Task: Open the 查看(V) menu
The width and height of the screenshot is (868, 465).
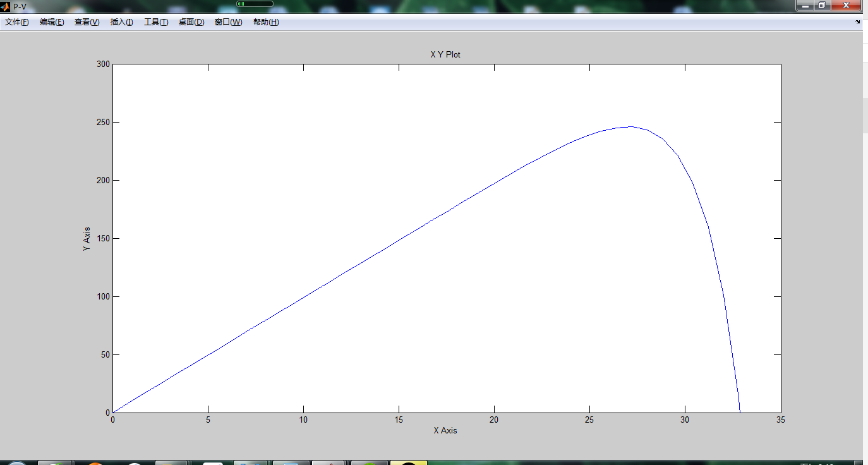Action: (x=86, y=21)
